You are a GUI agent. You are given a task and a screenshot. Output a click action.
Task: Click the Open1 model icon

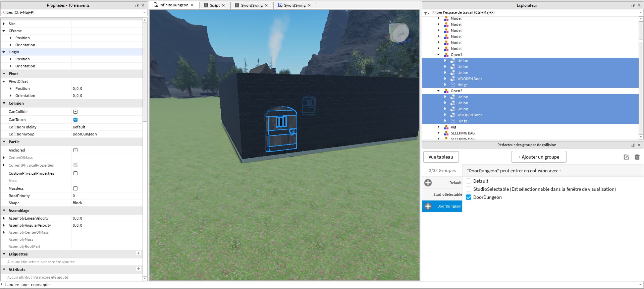click(446, 55)
